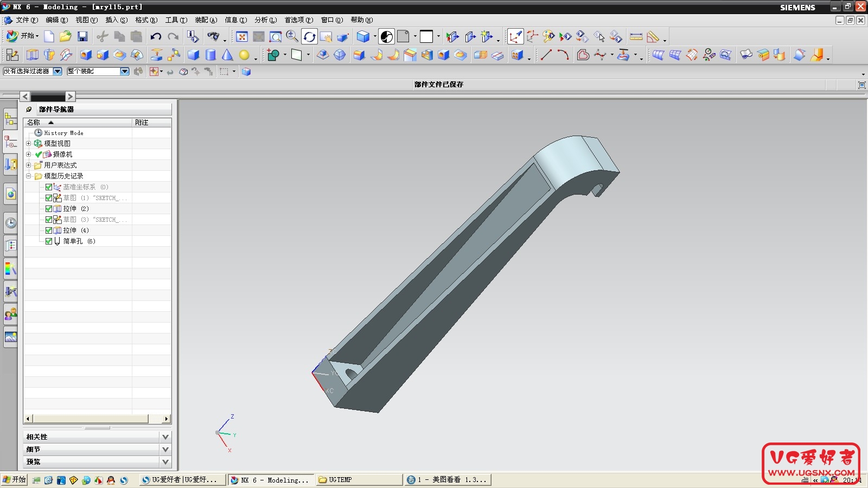Sort by the 名称 column header

78,123
